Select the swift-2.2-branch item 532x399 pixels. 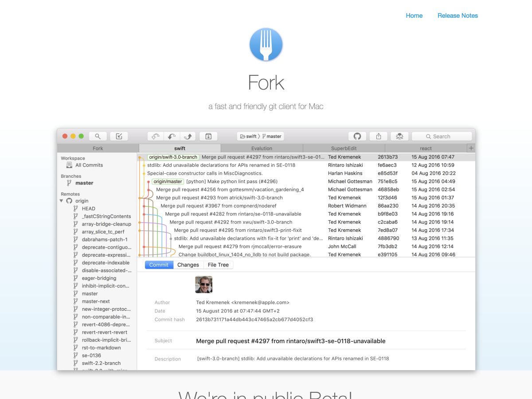[x=101, y=363]
